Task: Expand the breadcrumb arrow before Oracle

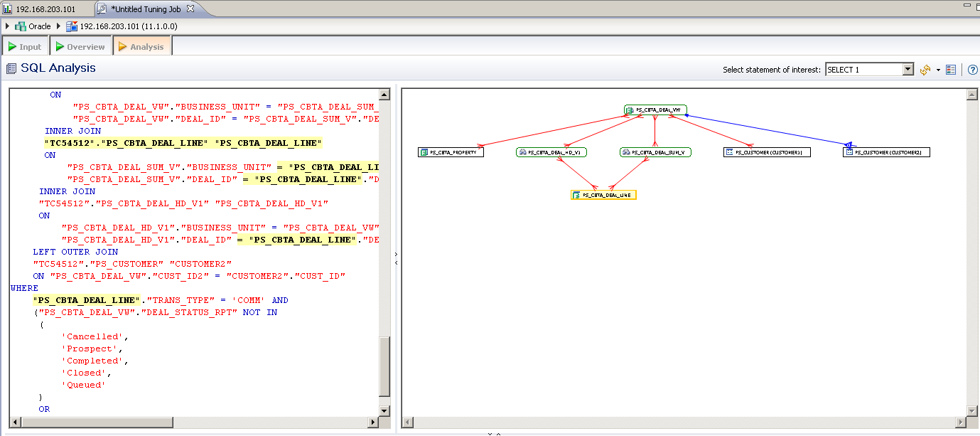Action: pyautogui.click(x=7, y=26)
